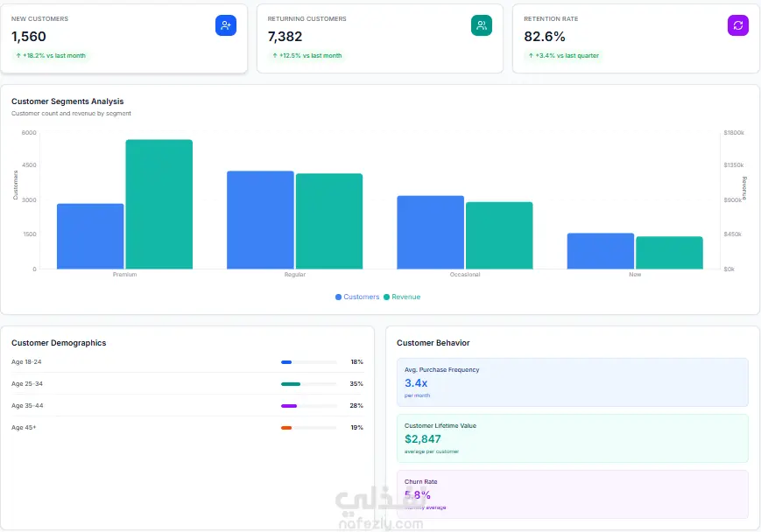
Task: Click the 35% demographic percentage
Action: click(x=356, y=383)
